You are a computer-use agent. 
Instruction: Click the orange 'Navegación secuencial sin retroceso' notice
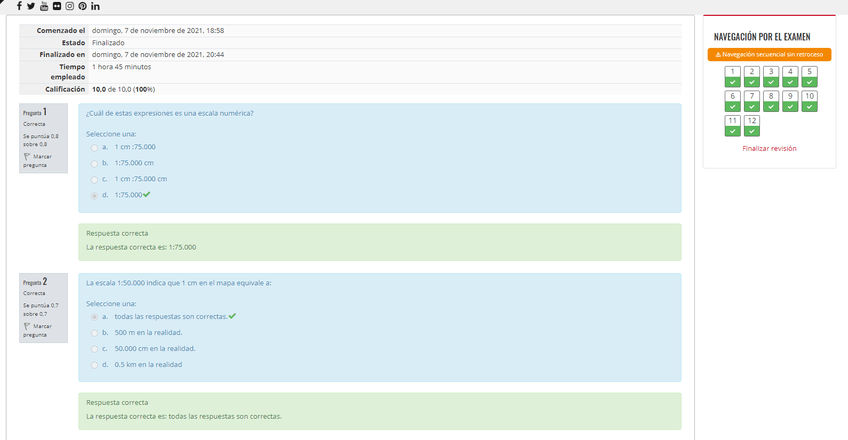coord(769,55)
